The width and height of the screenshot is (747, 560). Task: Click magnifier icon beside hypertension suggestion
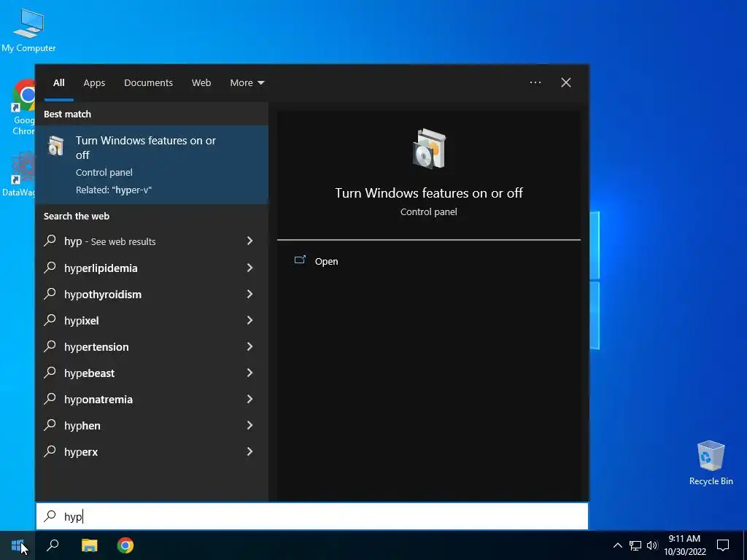[50, 346]
